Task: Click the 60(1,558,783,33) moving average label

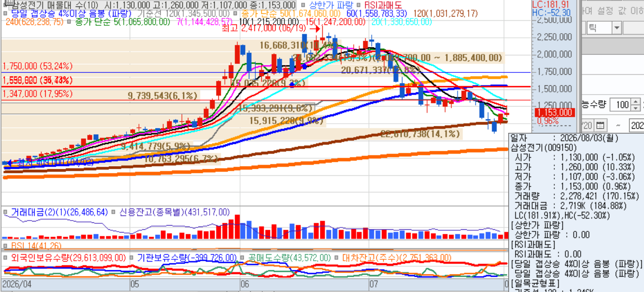Action: pyautogui.click(x=376, y=13)
